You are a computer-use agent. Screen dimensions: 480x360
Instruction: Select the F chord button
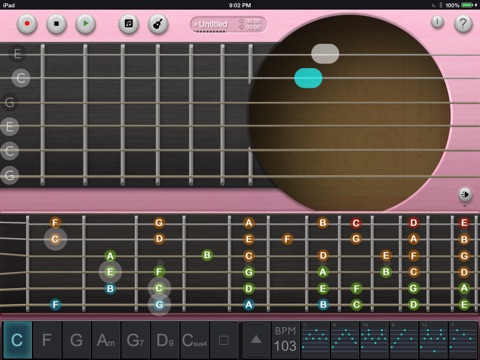47,340
